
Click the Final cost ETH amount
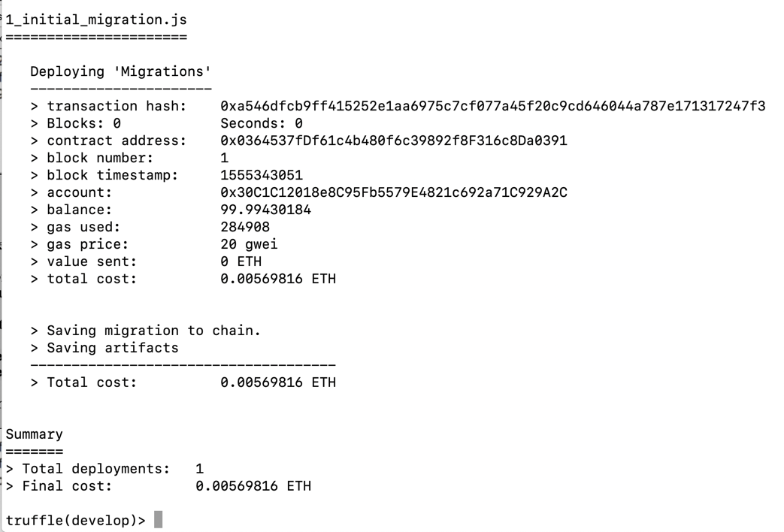[253, 485]
